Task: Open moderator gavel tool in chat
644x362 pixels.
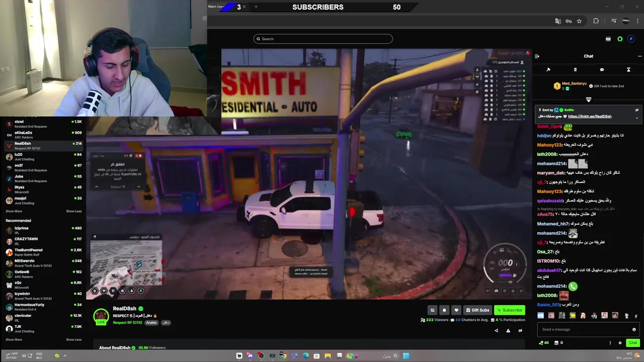Action: point(548,69)
